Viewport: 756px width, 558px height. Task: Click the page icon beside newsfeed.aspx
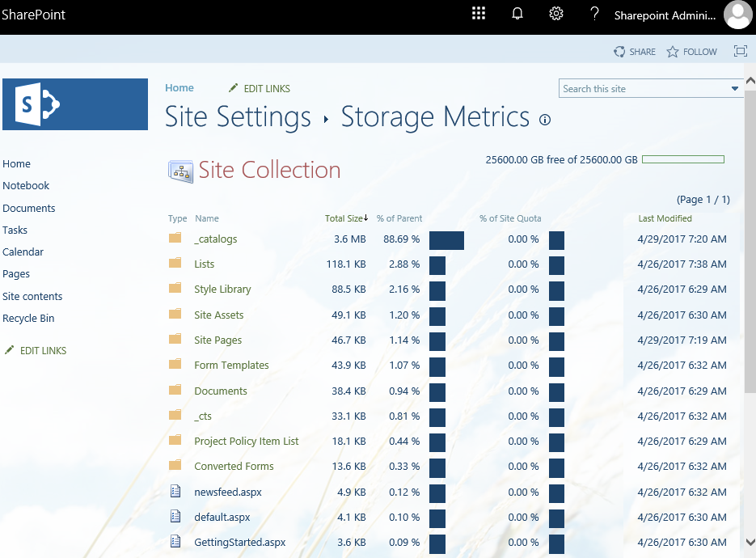pos(174,491)
